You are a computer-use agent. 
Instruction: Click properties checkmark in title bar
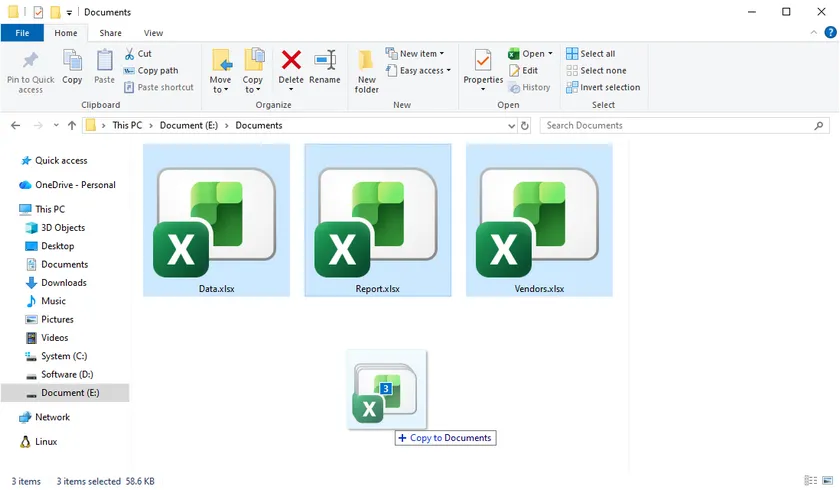pyautogui.click(x=38, y=12)
